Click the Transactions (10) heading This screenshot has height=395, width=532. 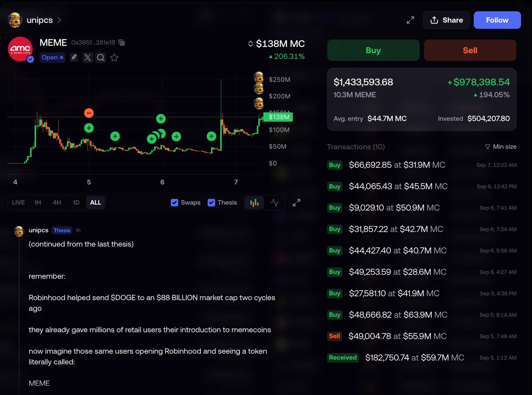point(356,147)
